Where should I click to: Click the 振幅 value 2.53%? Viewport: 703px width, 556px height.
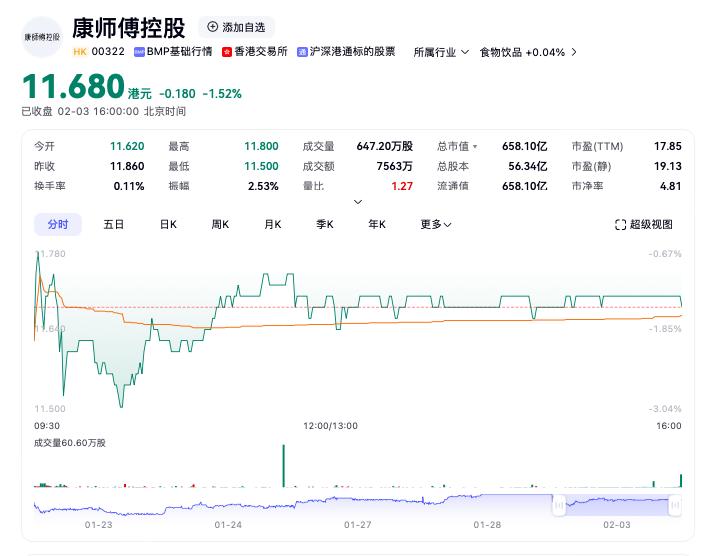click(263, 186)
